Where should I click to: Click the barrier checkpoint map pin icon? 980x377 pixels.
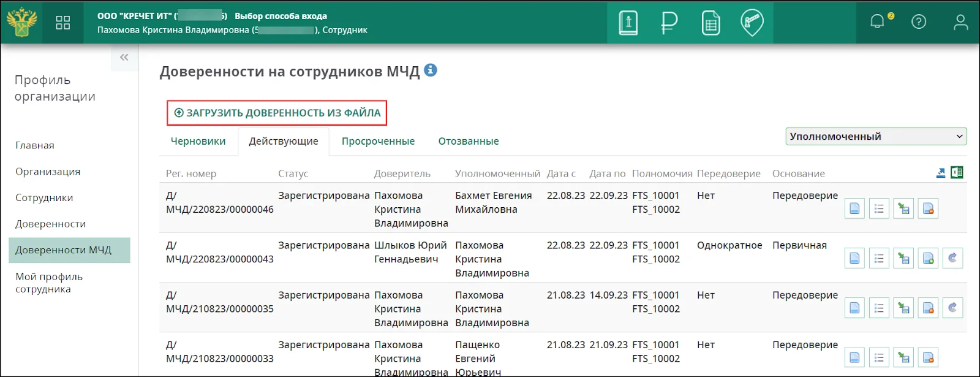click(752, 23)
